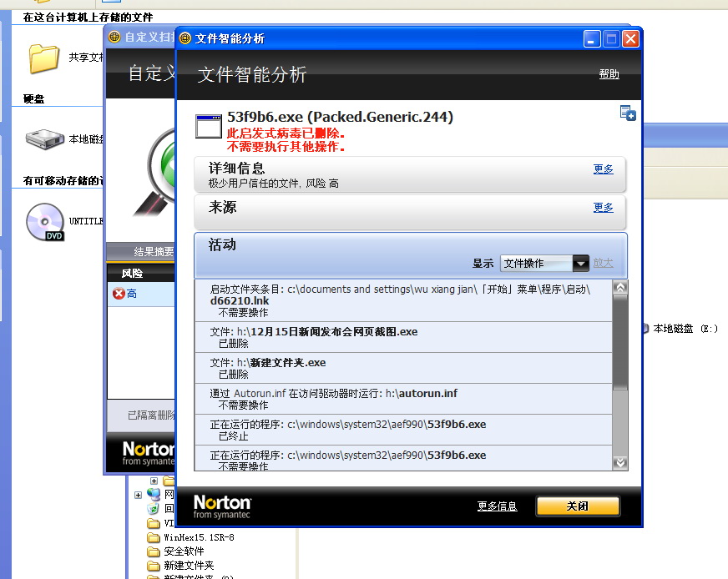Click the folder icon beside the VI tree entry
Viewport: 728px width, 579px height.
coord(154,523)
